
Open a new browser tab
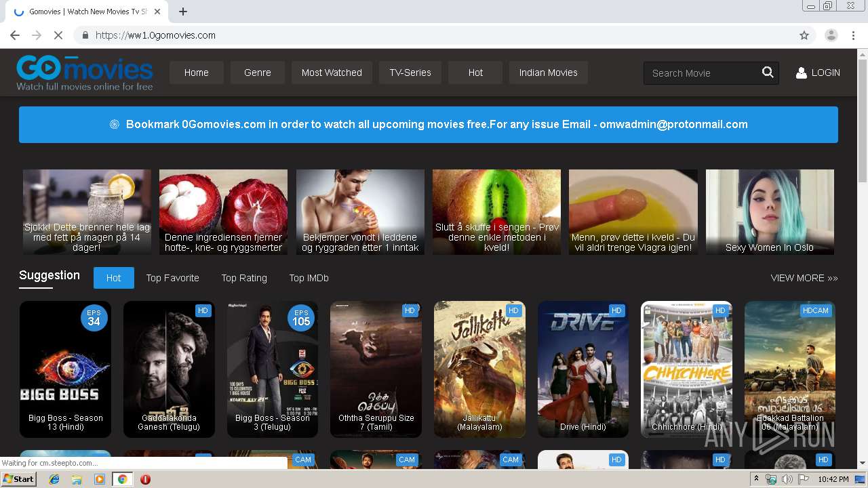(183, 12)
